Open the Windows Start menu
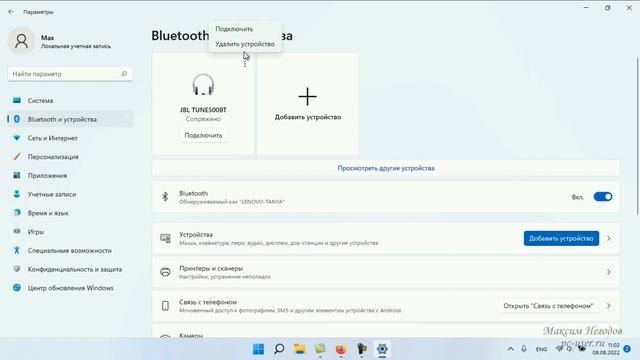 click(x=258, y=349)
